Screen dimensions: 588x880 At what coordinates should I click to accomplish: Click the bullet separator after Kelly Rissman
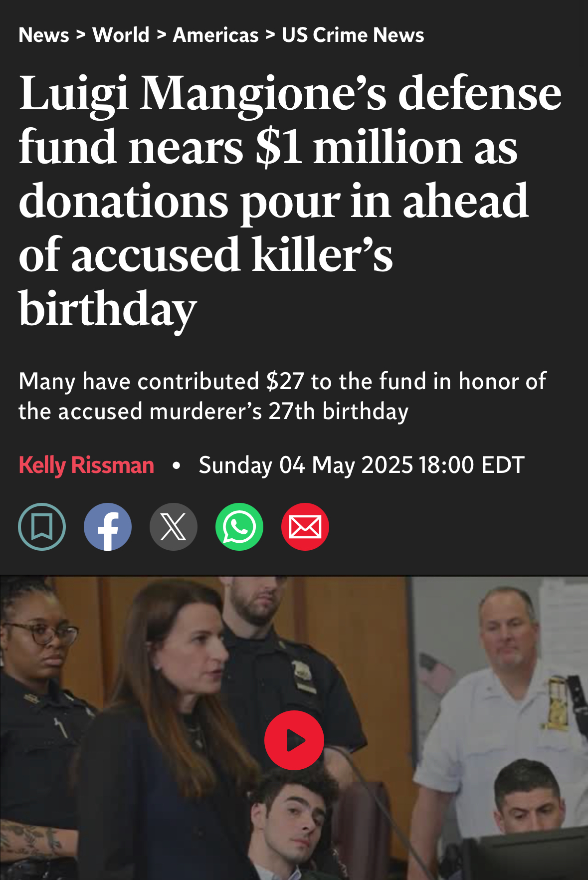pyautogui.click(x=176, y=465)
